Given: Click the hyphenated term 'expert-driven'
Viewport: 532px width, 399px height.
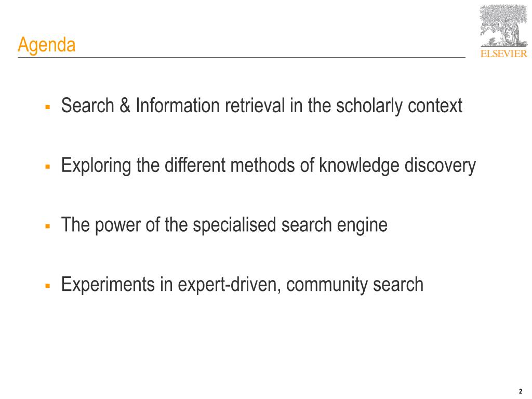Looking at the screenshot, I should click(x=229, y=285).
